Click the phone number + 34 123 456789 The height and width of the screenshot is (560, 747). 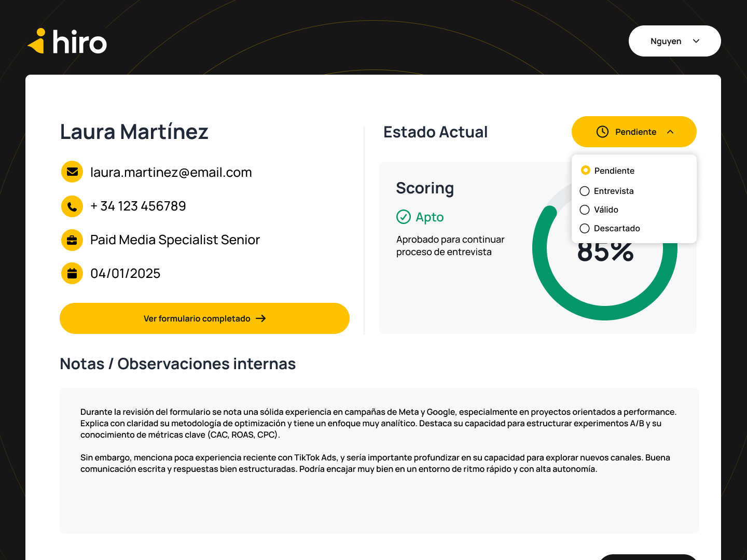(138, 206)
